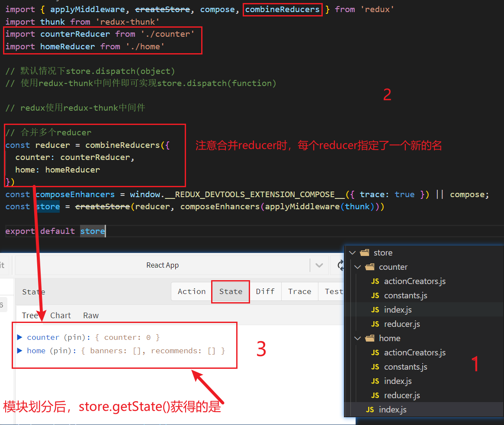
Task: Click JS icon of counter's actionCreators.js
Action: click(x=375, y=281)
